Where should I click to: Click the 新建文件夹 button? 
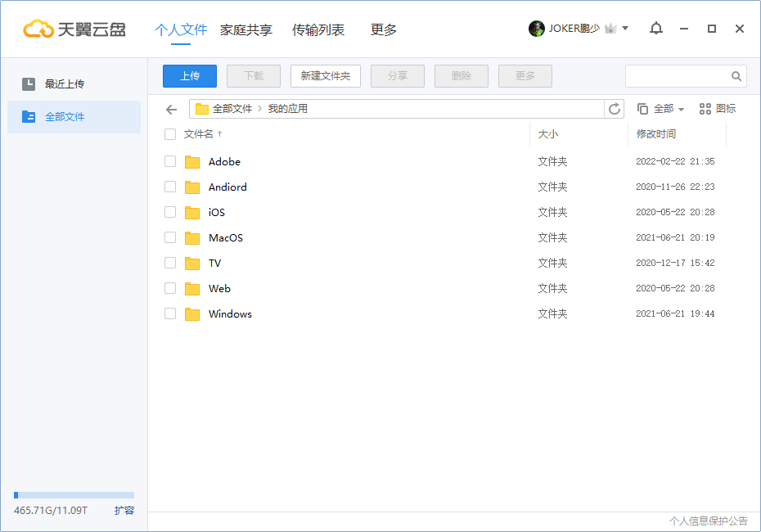pos(326,76)
